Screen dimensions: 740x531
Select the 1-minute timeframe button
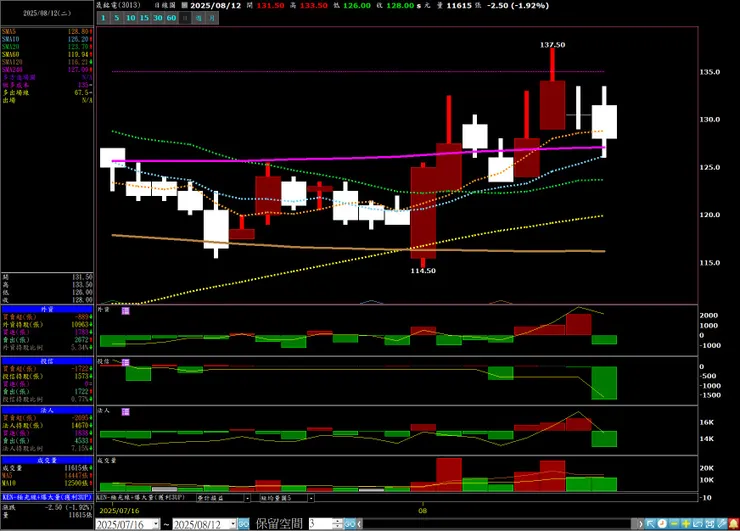103,18
